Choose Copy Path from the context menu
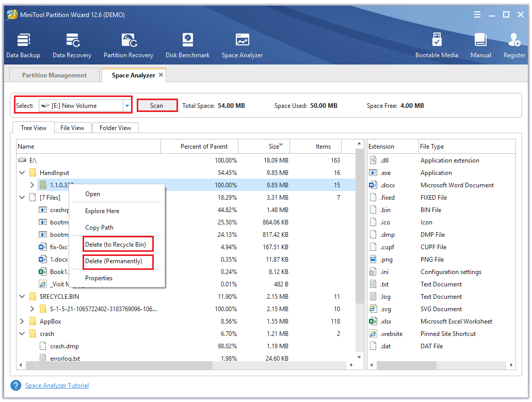The width and height of the screenshot is (532, 402). [x=118, y=228]
